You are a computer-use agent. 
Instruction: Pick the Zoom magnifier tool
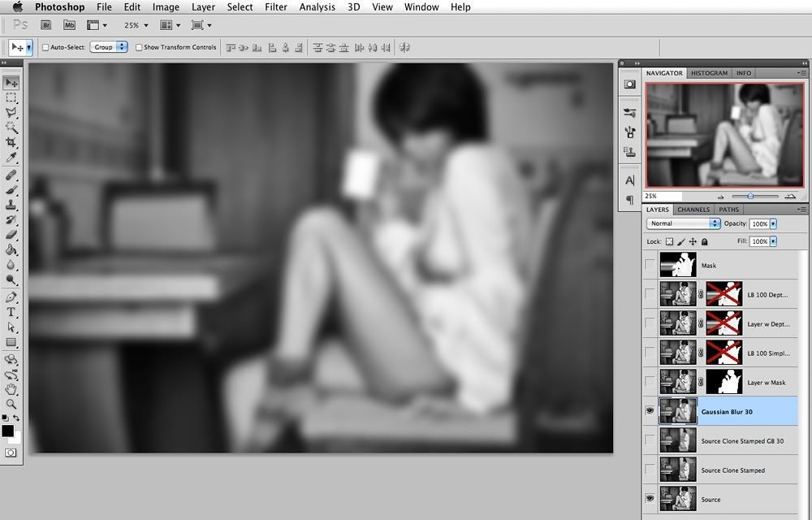[x=11, y=404]
